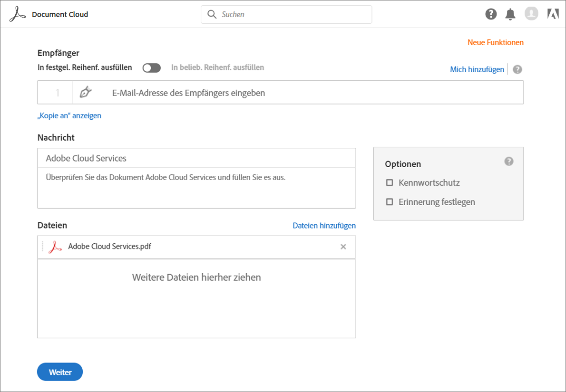This screenshot has width=566, height=392.
Task: Show the "Kopie an" field
Action: click(x=69, y=115)
